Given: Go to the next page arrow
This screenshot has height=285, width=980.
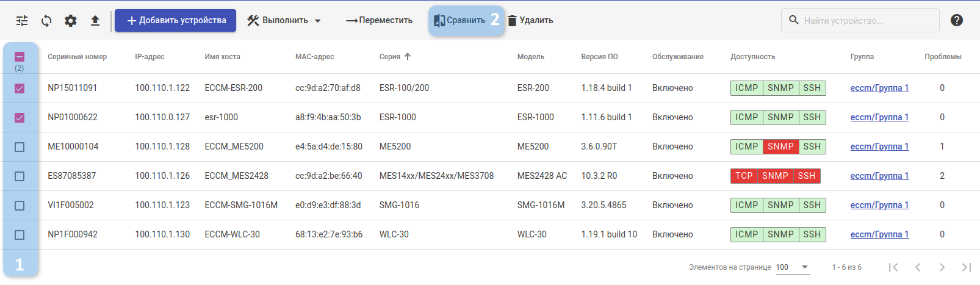Looking at the screenshot, I should [942, 267].
